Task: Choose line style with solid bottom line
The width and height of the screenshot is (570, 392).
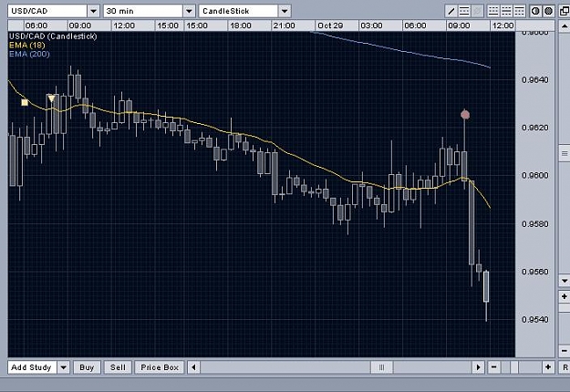Action: [x=493, y=11]
